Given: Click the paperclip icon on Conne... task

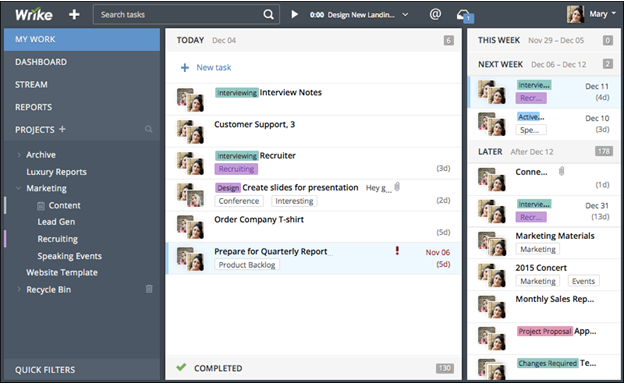Looking at the screenshot, I should click(x=561, y=171).
